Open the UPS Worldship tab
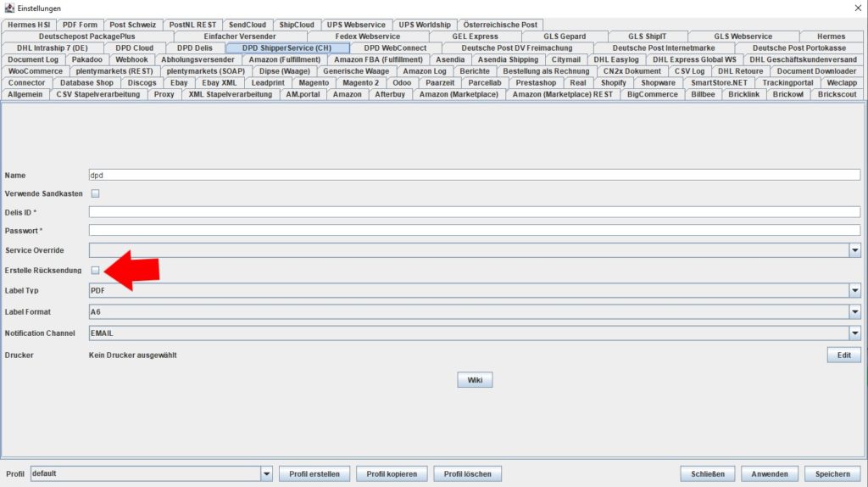Screen dimensions: 868x487 [x=425, y=25]
